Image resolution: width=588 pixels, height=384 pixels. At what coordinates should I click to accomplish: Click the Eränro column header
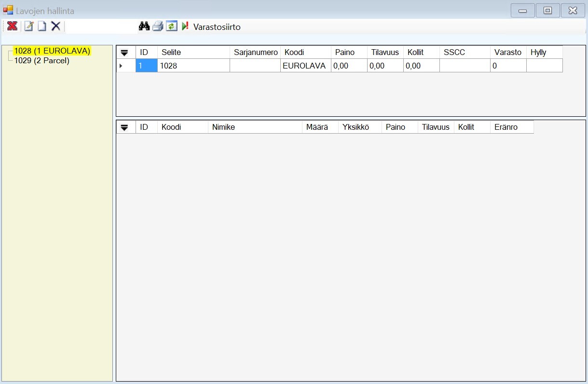tap(511, 127)
